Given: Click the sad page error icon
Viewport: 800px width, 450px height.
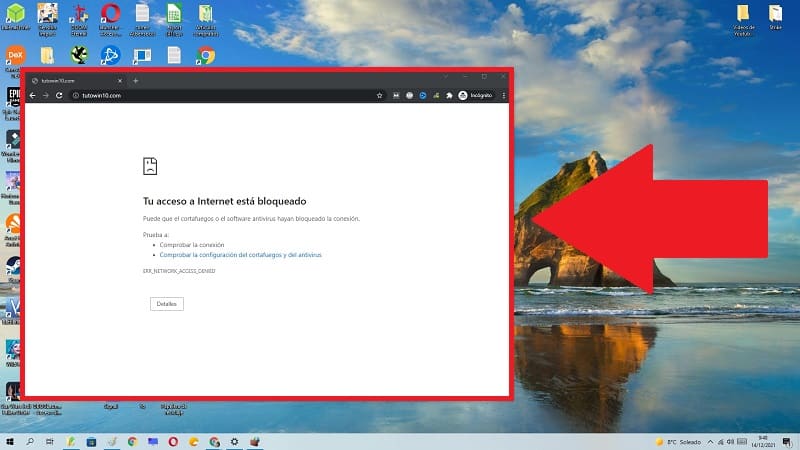Looking at the screenshot, I should 150,166.
